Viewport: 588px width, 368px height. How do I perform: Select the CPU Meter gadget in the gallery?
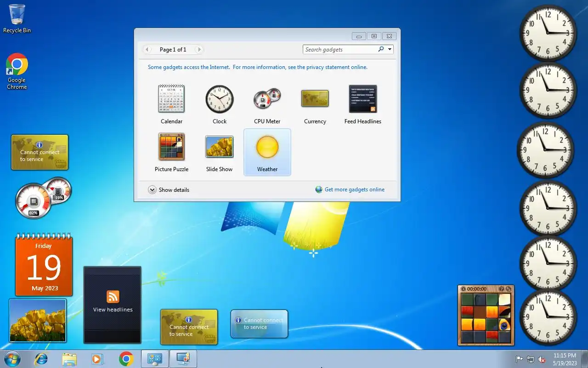(x=267, y=104)
